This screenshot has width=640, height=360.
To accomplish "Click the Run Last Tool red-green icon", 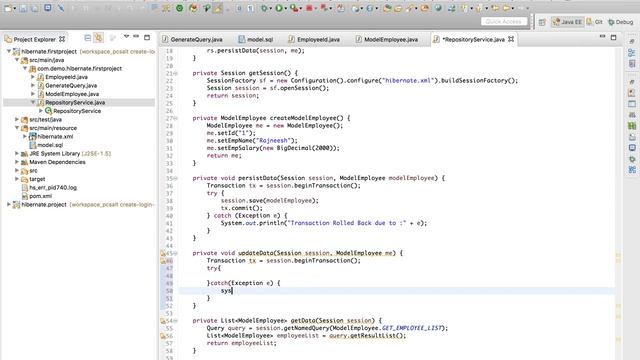I will tap(294, 8).
